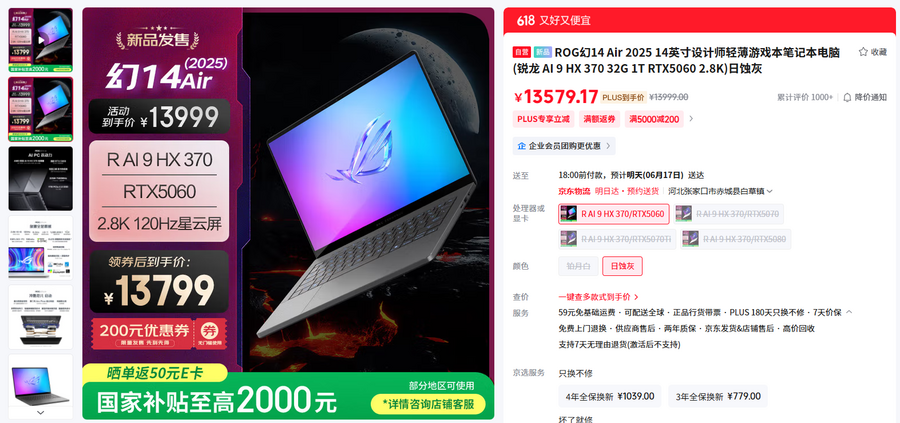
Task: Click the arrow after 满5000减200
Action: (x=691, y=119)
